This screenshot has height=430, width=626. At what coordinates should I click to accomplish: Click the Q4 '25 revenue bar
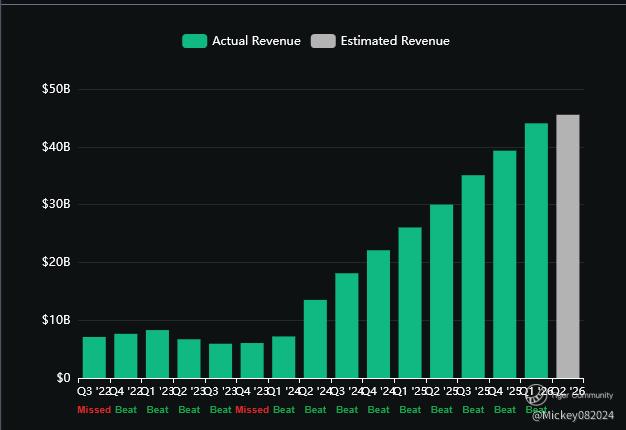coord(504,264)
